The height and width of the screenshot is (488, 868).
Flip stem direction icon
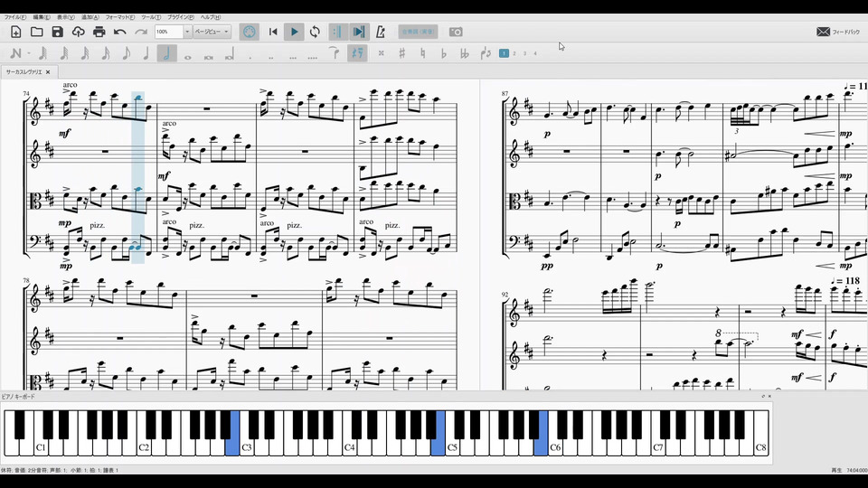click(486, 53)
